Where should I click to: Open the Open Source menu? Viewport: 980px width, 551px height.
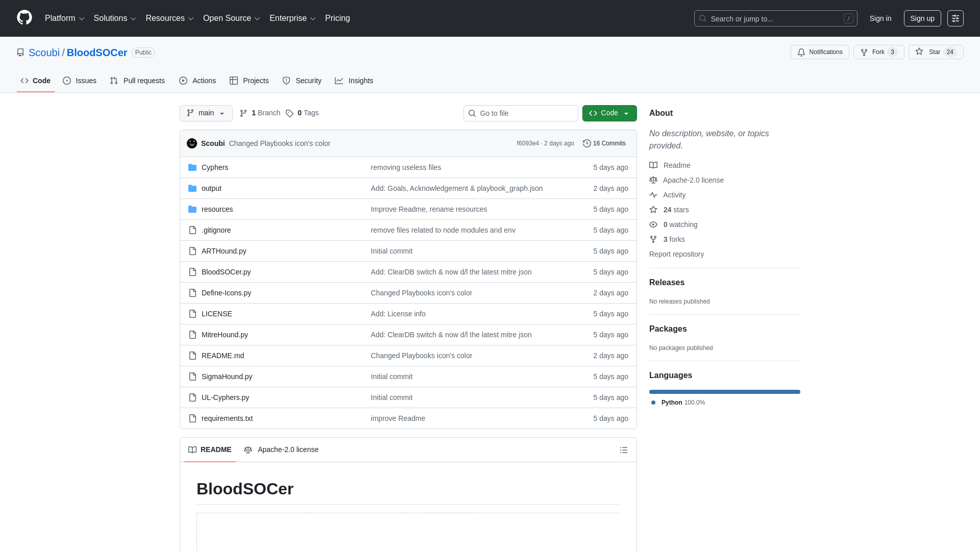coord(231,18)
